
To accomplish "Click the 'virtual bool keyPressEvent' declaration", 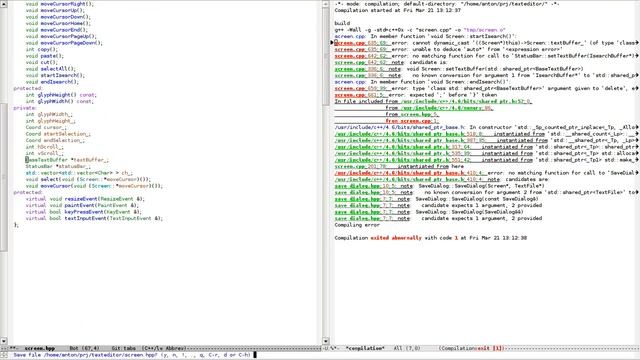I will coord(84,212).
